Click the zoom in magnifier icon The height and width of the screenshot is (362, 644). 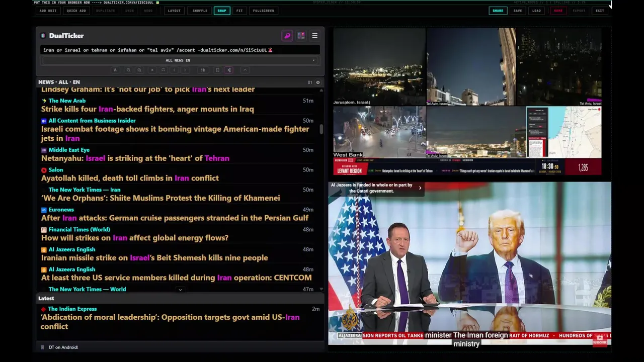click(x=139, y=70)
